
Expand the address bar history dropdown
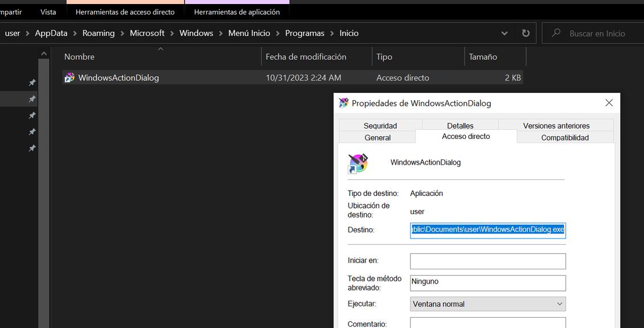(x=504, y=33)
